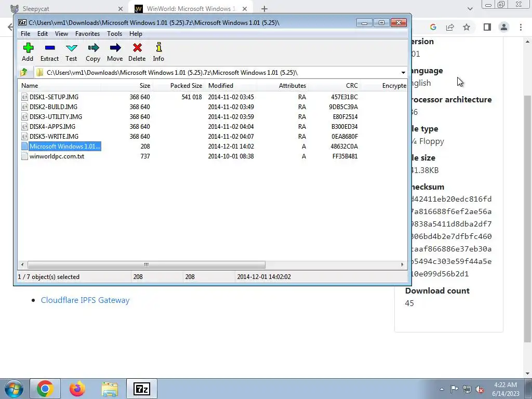Viewport: 532px width, 399px height.
Task: Bookmark page with Chrome star icon
Action: point(467,27)
